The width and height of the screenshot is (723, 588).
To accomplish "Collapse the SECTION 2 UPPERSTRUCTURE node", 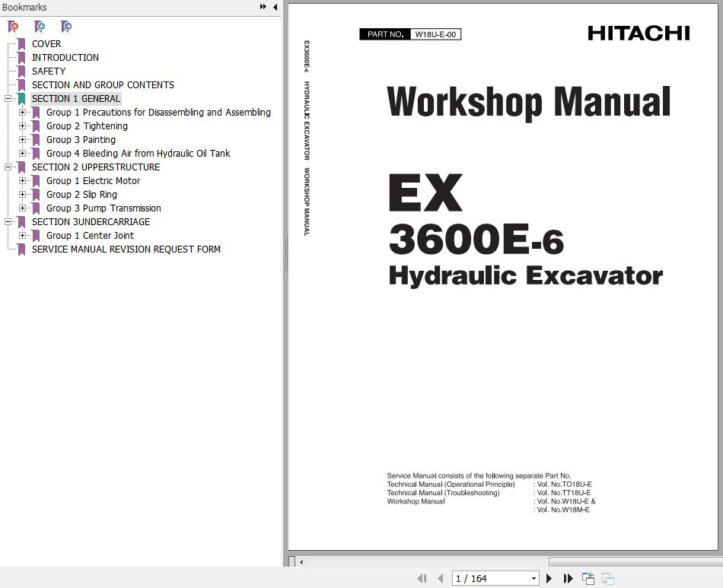I will click(x=8, y=167).
